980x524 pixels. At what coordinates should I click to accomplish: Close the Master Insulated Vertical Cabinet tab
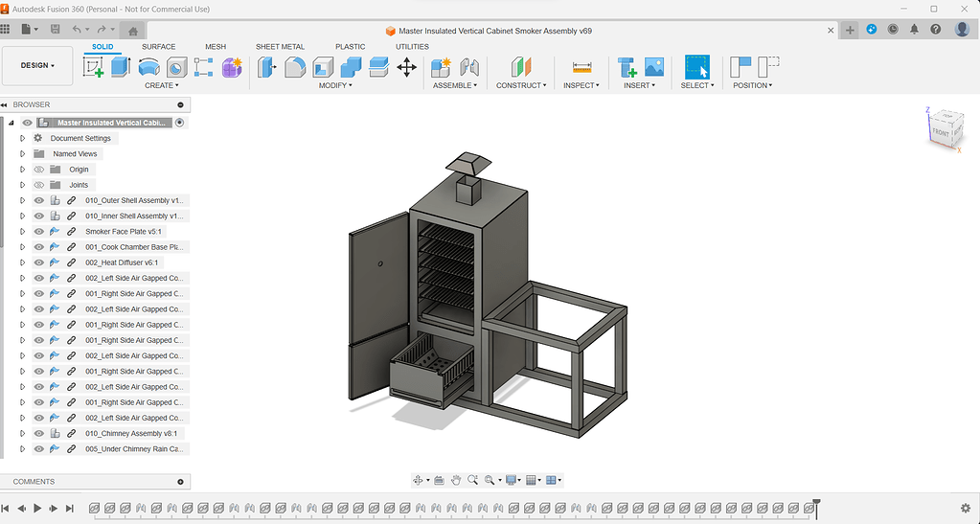point(831,30)
